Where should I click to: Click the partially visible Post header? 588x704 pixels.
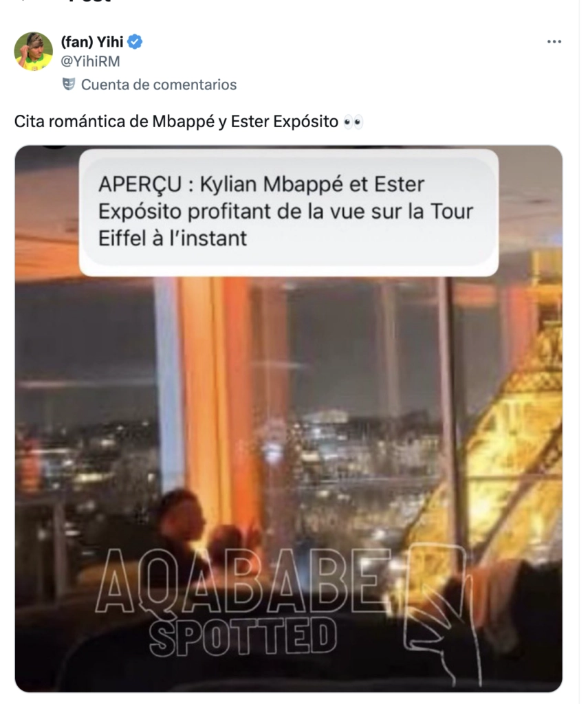point(90,1)
